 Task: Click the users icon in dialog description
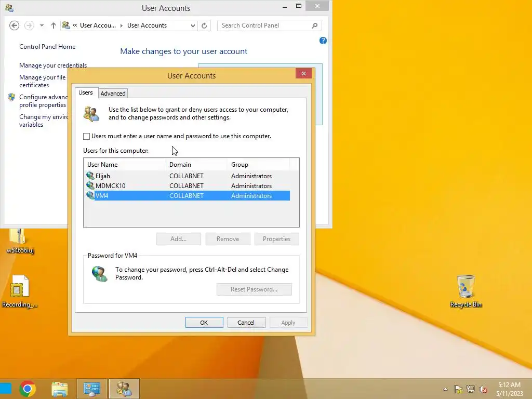coord(91,114)
